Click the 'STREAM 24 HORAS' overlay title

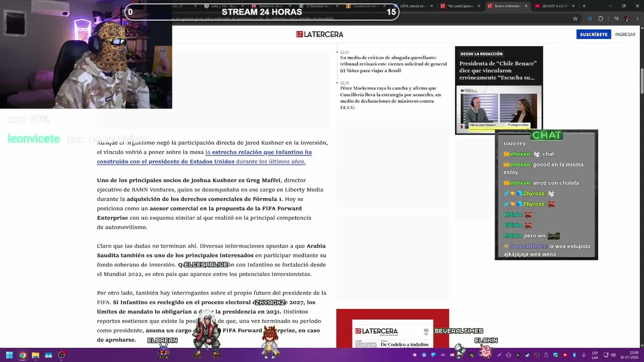pyautogui.click(x=262, y=12)
